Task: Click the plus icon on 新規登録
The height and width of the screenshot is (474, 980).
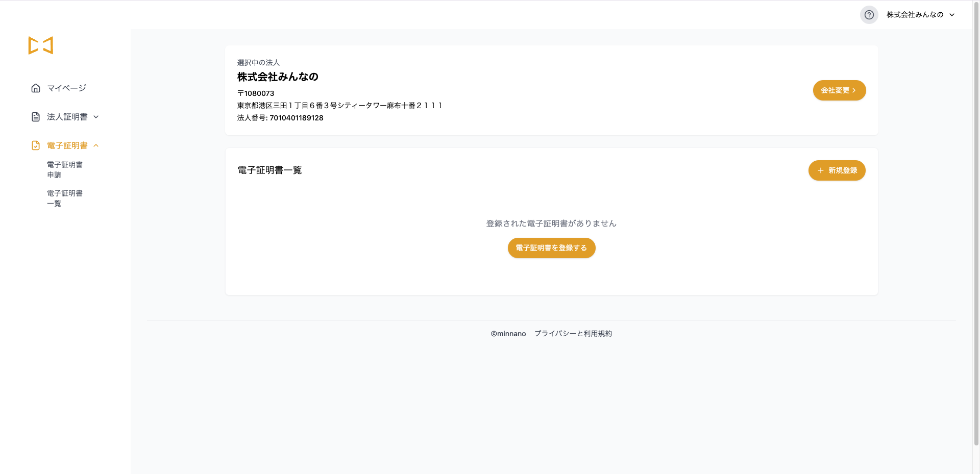Action: tap(821, 170)
